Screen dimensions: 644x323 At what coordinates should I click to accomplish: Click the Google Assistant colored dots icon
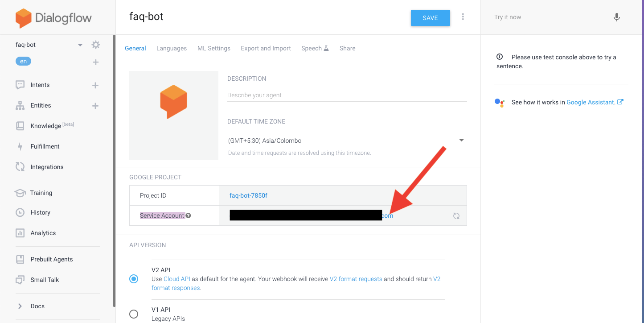click(x=500, y=102)
